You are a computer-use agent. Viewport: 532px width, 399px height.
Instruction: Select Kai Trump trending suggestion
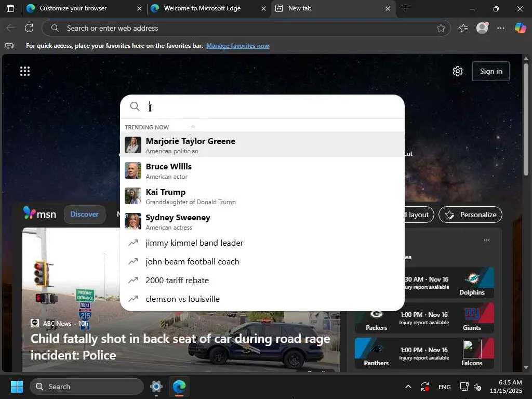tap(262, 196)
